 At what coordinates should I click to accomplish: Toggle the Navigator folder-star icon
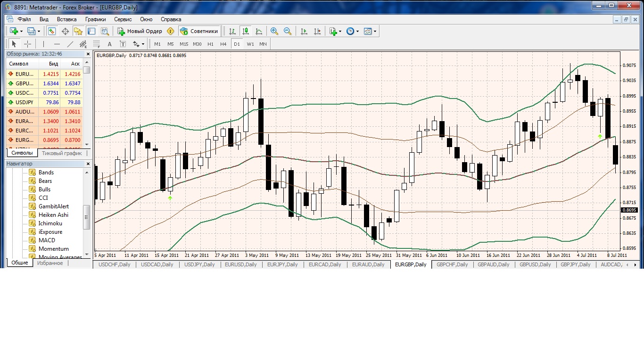pos(78,31)
